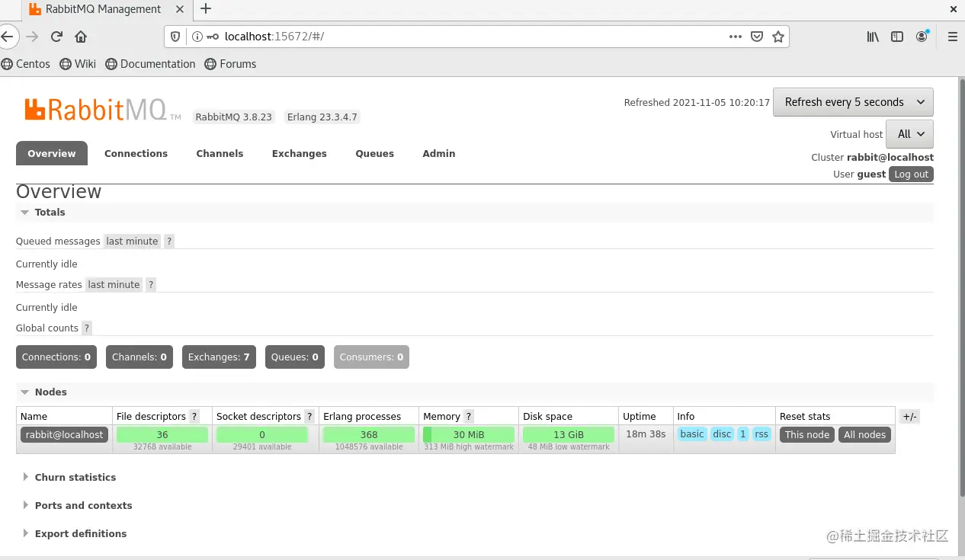
Task: Expand the Export definitions section
Action: pyautogui.click(x=74, y=533)
